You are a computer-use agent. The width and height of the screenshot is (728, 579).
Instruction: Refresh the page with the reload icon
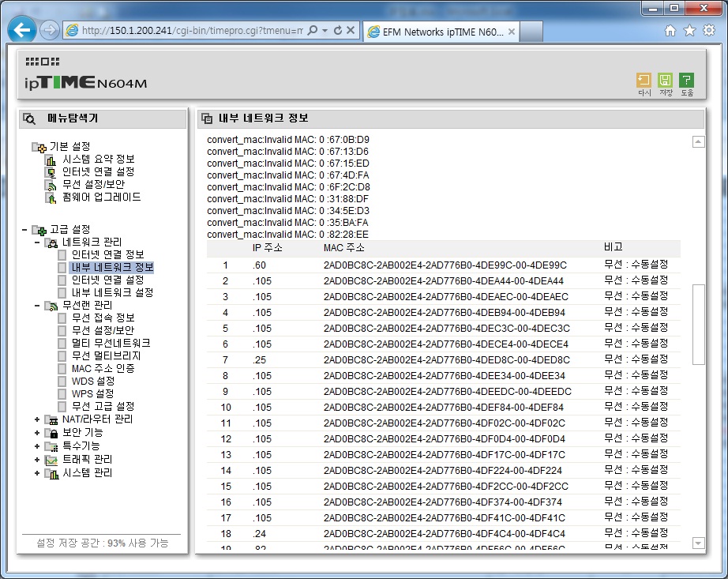pyautogui.click(x=338, y=31)
